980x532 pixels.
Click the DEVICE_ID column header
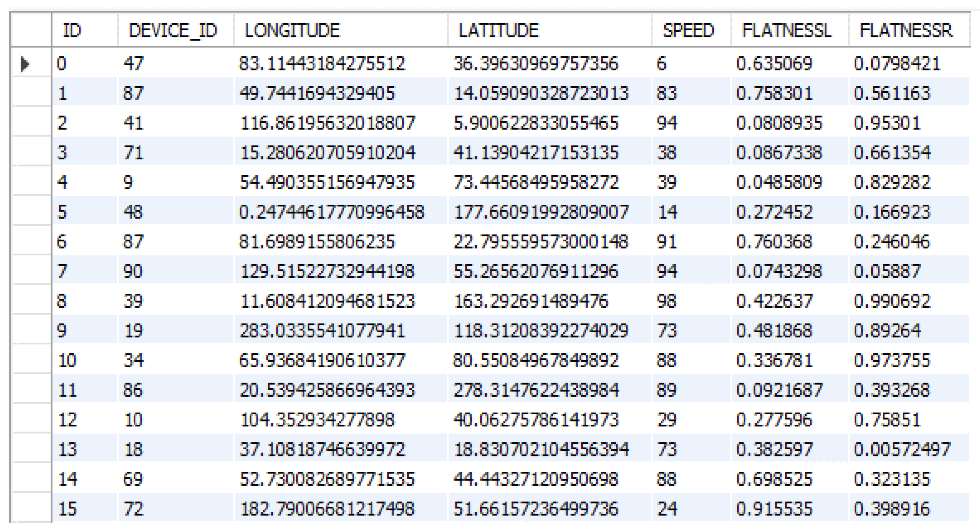[172, 30]
